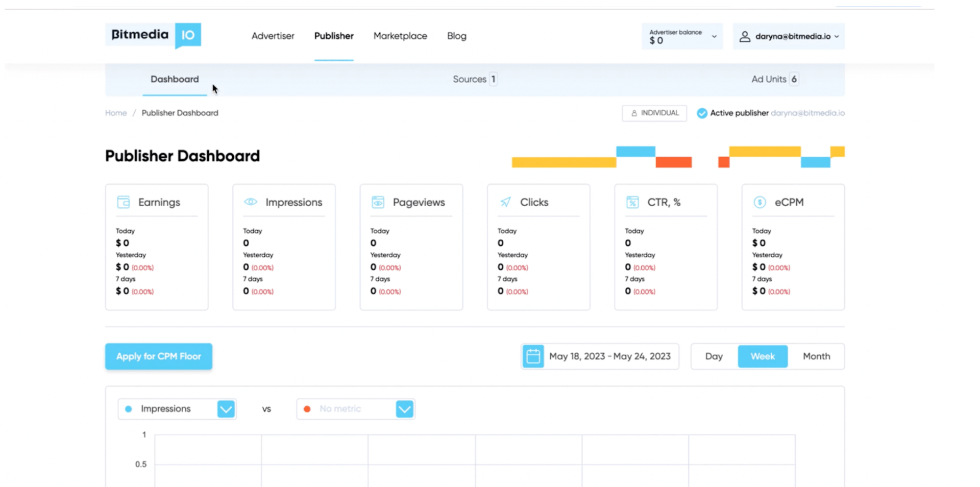Open the daryna@bitmedia.io account menu

[x=789, y=36]
